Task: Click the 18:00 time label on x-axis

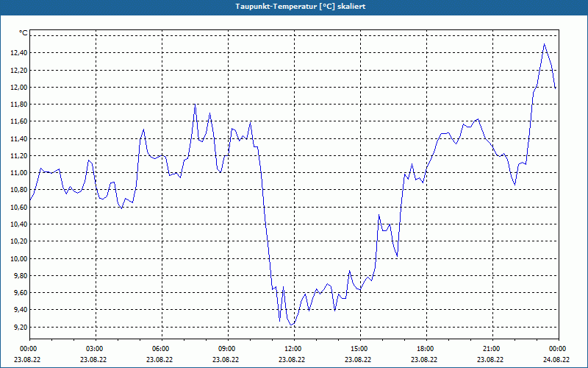Action: click(x=426, y=349)
